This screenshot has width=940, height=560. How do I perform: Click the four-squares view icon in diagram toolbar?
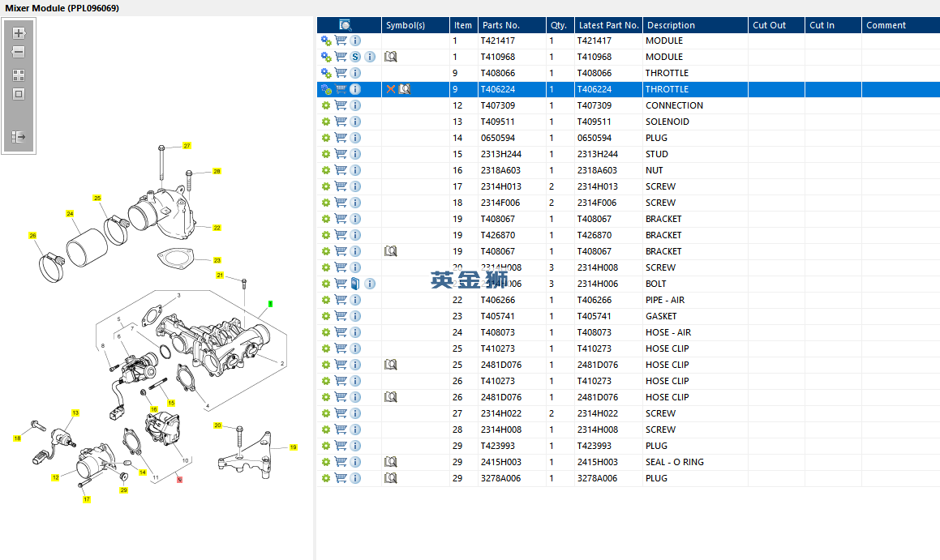(19, 75)
